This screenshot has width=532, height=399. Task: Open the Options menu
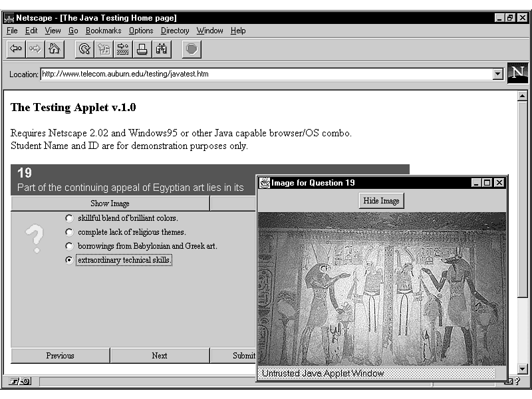(x=141, y=31)
